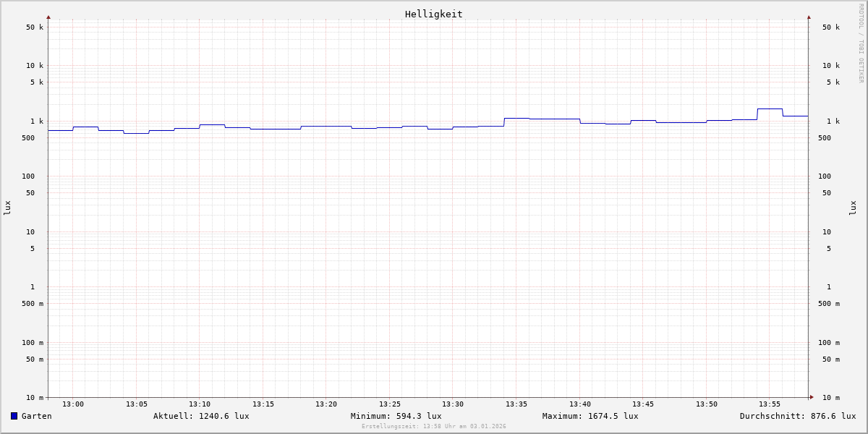
Task: Select the Garten legend label
Action: tap(36, 416)
